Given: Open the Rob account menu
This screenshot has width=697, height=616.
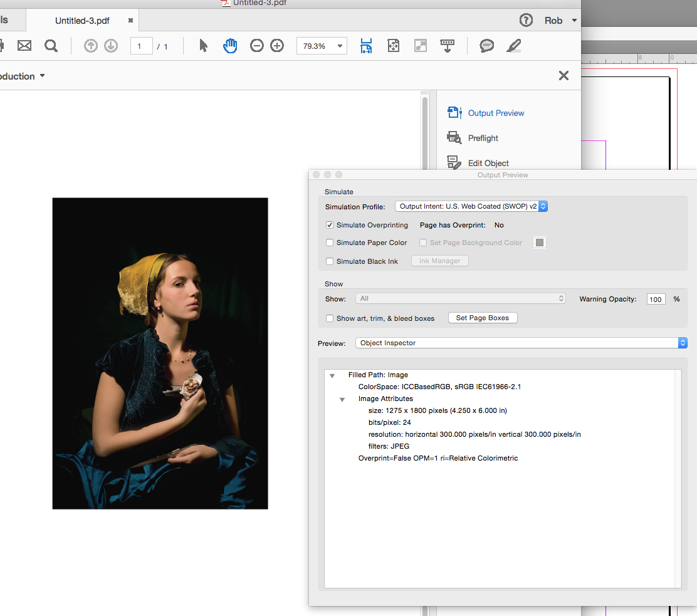Looking at the screenshot, I should click(560, 21).
